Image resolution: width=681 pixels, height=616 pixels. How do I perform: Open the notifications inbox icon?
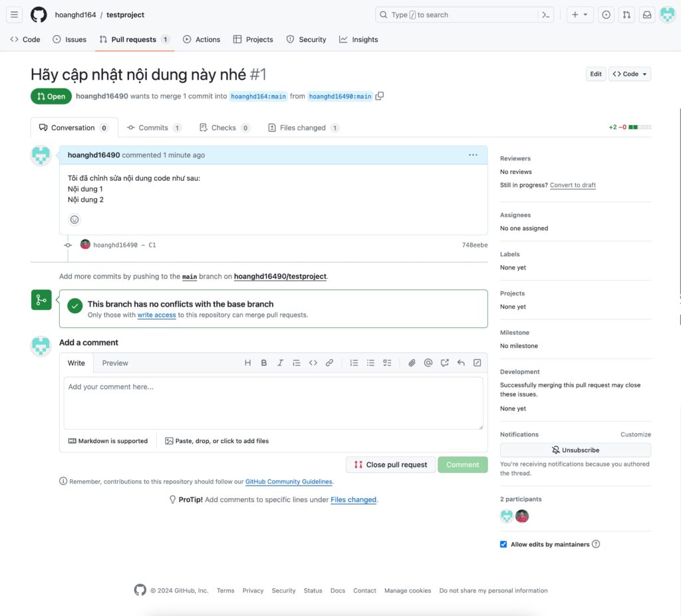click(646, 15)
